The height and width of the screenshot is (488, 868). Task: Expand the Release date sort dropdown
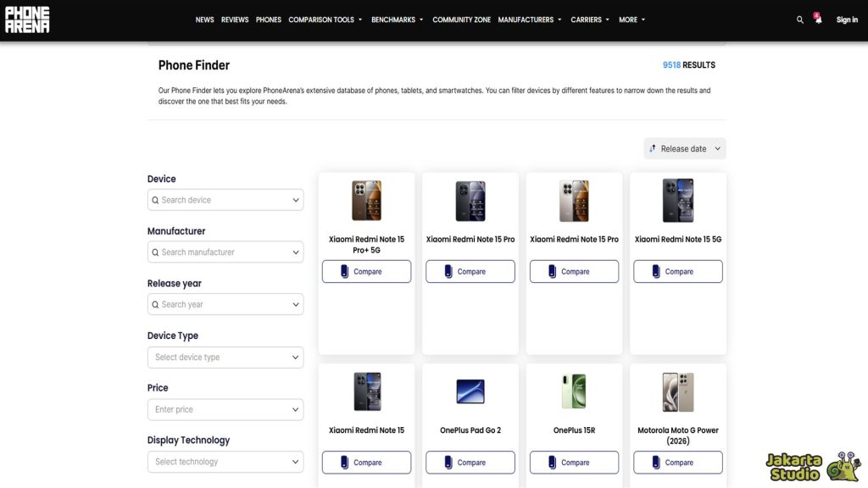685,148
